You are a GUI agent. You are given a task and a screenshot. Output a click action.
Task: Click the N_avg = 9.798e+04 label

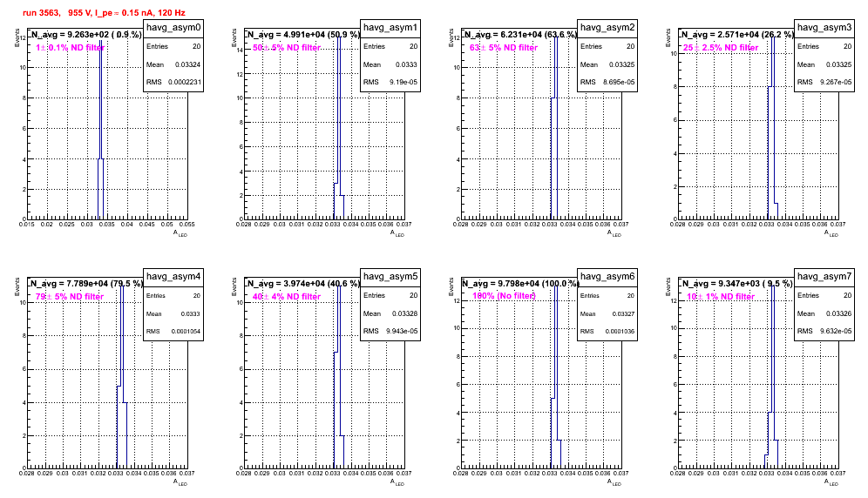click(520, 284)
